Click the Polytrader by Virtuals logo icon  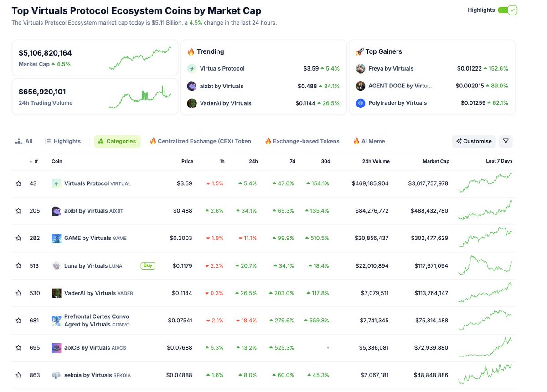[x=361, y=103]
